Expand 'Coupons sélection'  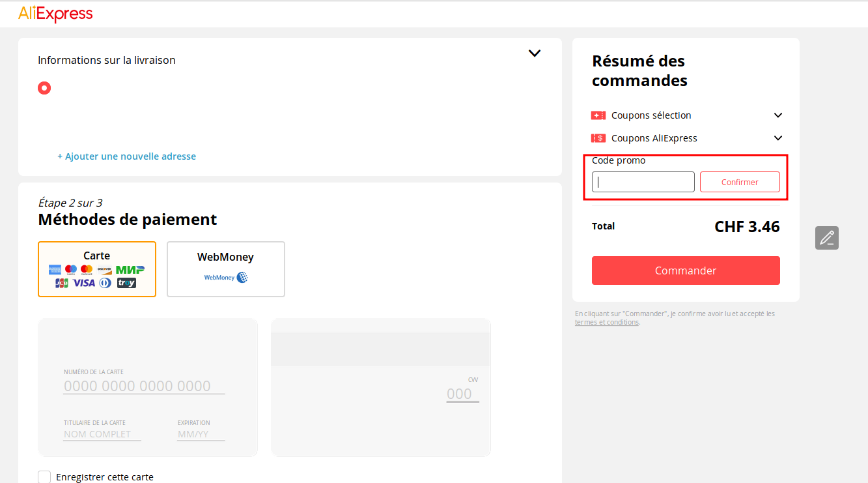coord(778,115)
